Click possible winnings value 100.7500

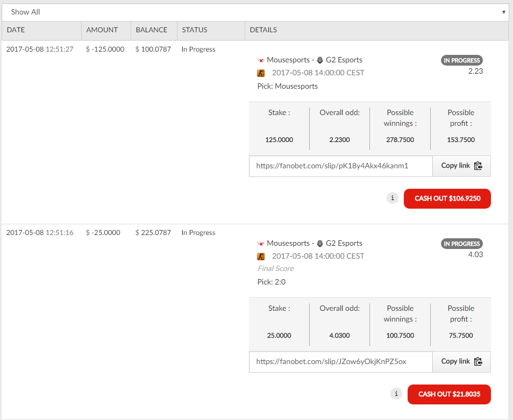point(400,335)
